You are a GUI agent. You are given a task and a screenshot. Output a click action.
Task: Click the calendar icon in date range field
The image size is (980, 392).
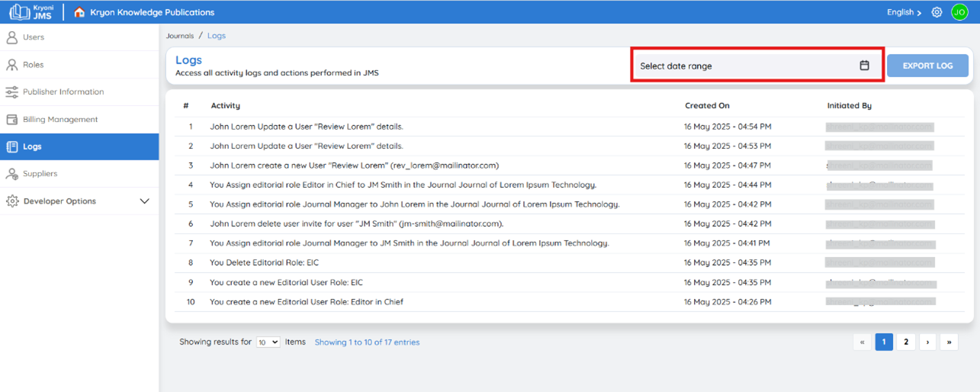[864, 66]
